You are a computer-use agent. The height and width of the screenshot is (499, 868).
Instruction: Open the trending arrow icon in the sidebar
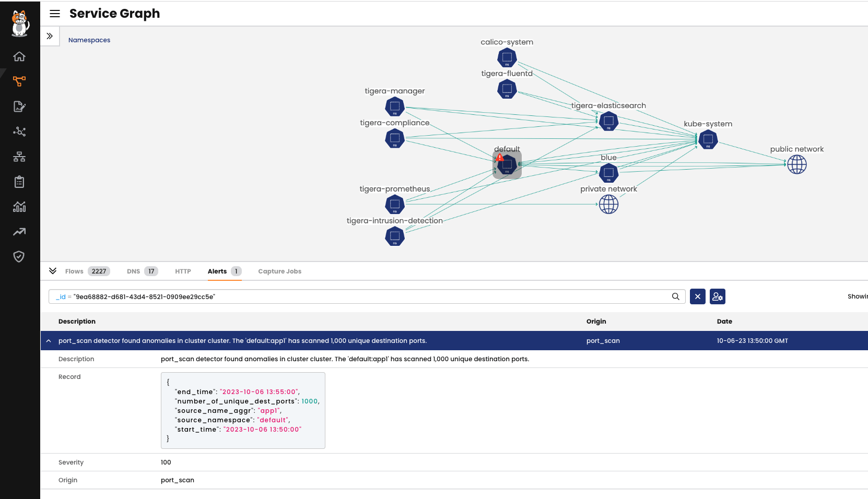click(19, 232)
